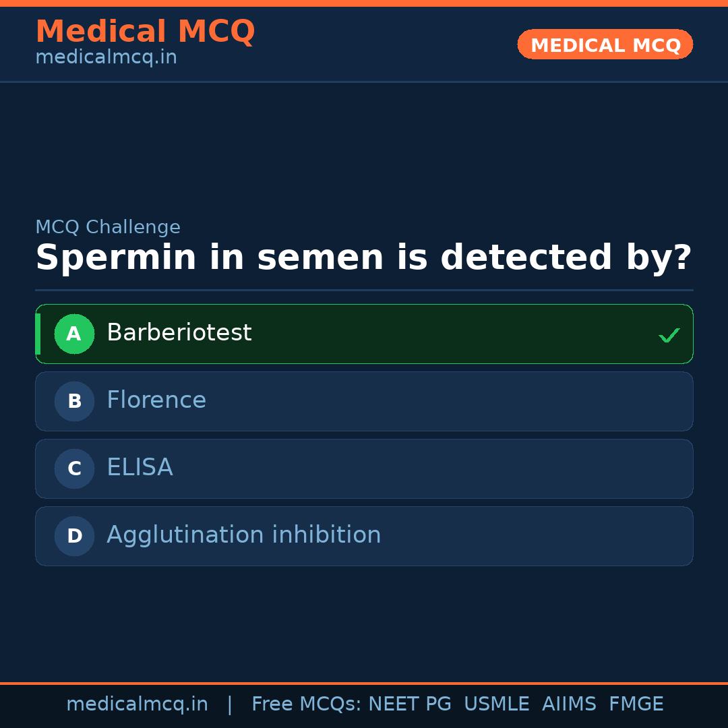Screen dimensions: 728x728
Task: Open medicalmcq.in link under the header title
Action: (106, 57)
